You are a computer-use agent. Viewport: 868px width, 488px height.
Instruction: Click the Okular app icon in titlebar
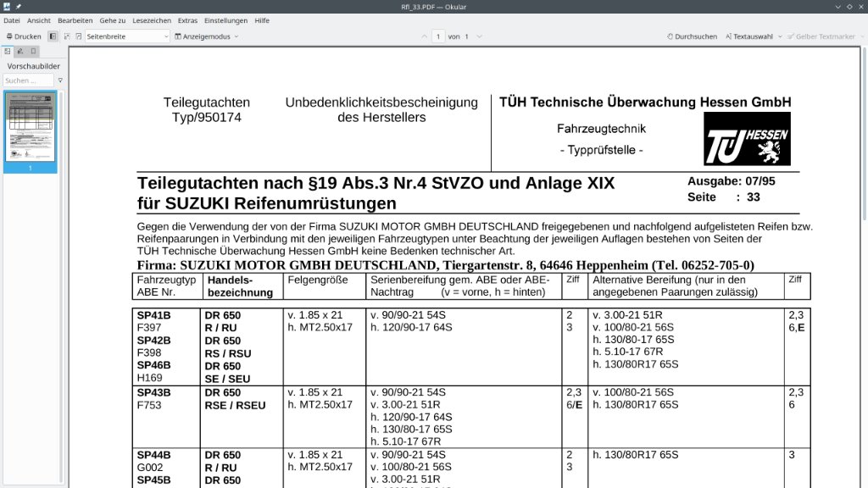point(7,6)
